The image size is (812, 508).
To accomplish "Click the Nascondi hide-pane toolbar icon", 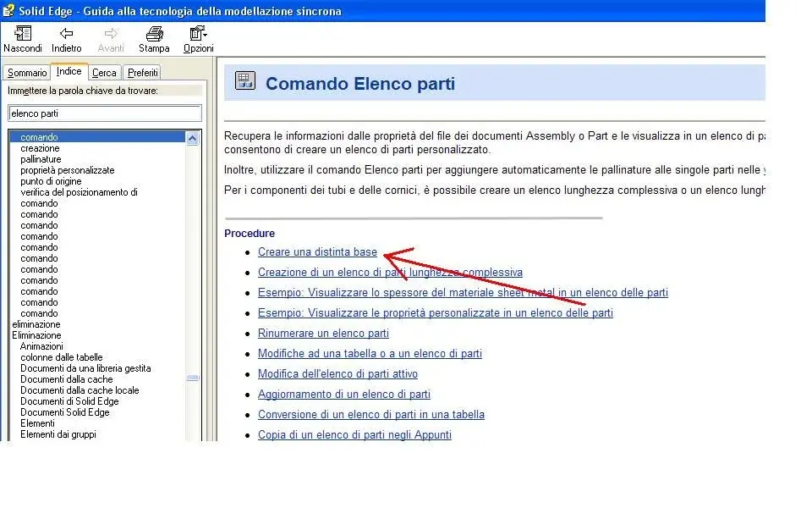I will 23,34.
